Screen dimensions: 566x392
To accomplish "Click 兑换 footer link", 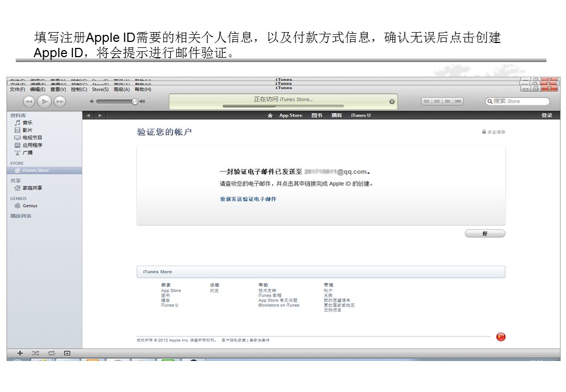I will coord(328,296).
